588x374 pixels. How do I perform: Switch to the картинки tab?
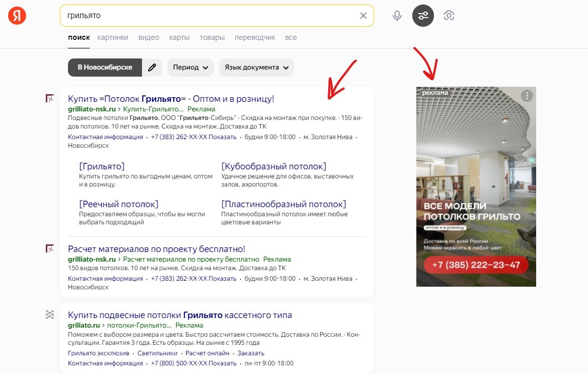113,37
